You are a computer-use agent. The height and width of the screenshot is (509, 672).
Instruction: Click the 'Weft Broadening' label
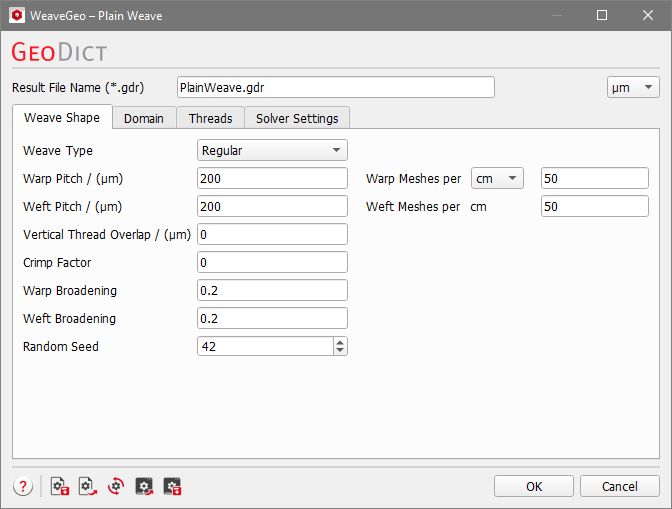point(69,318)
